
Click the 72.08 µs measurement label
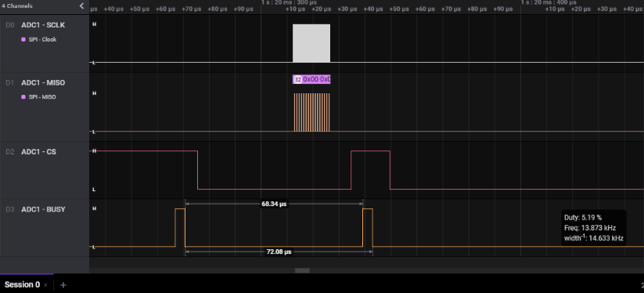point(279,251)
